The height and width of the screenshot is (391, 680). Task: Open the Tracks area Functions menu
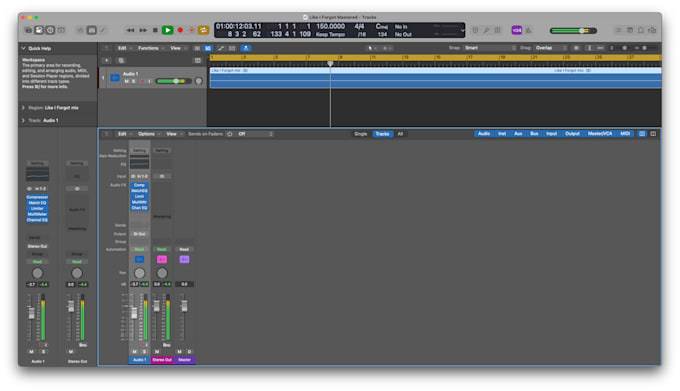coord(150,48)
